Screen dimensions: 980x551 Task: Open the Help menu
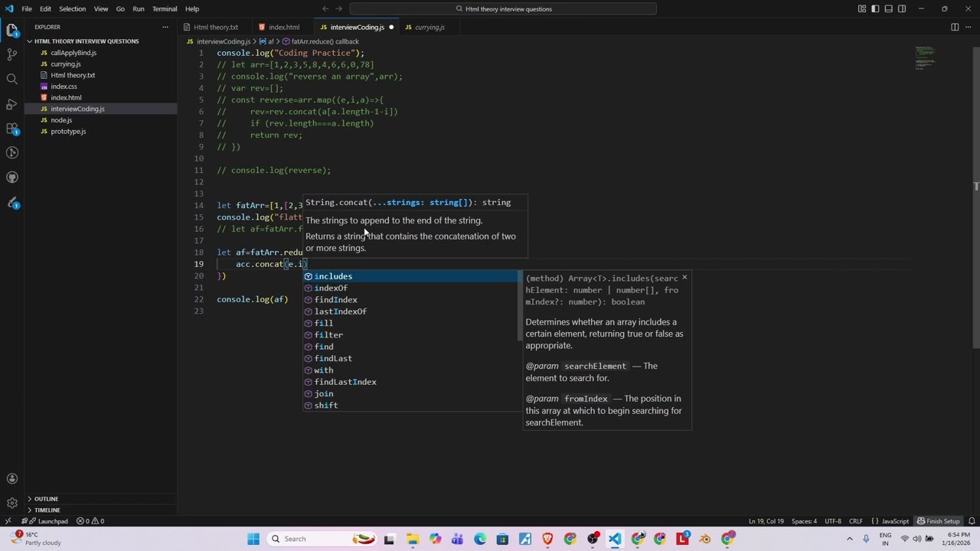coord(192,8)
